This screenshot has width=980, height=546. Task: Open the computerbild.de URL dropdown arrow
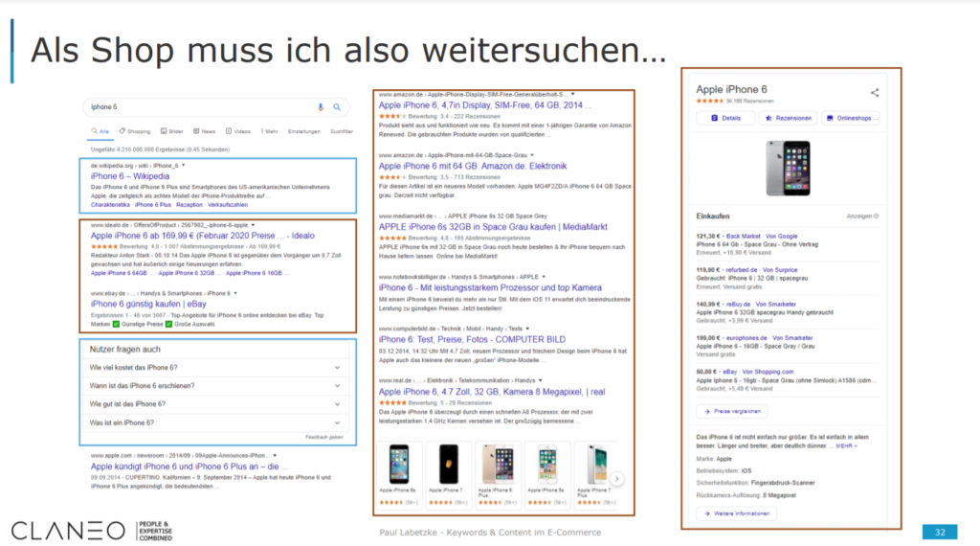527,329
